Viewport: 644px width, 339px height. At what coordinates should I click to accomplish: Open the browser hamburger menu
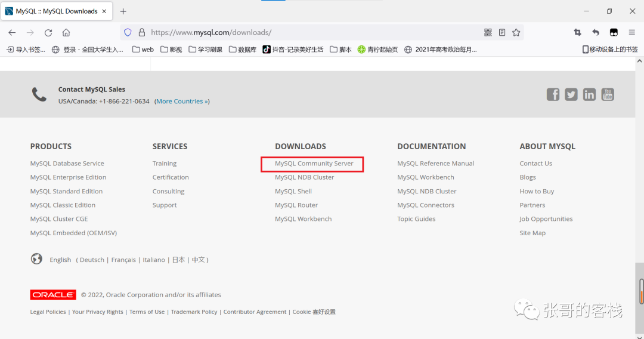point(632,32)
